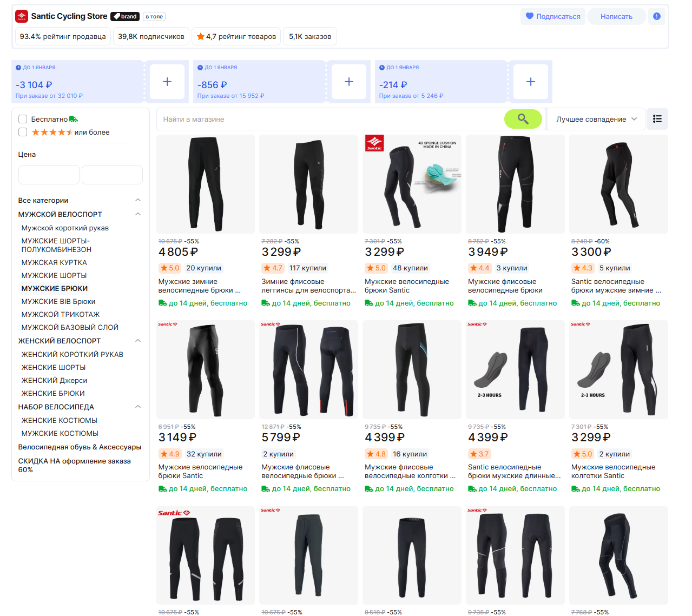Click delivery truck icon under 3 300 ₽ item

576,303
